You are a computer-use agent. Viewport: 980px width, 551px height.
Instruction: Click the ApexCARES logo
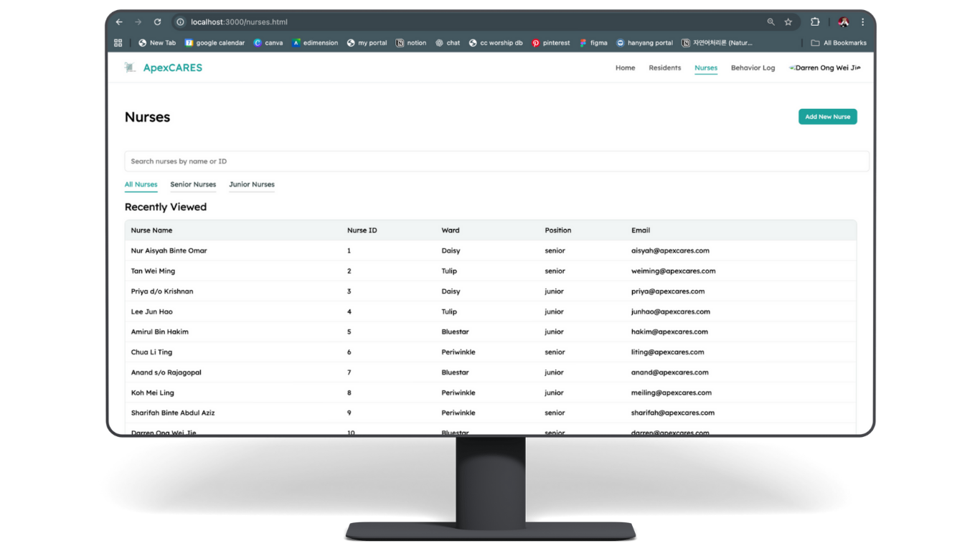[164, 68]
